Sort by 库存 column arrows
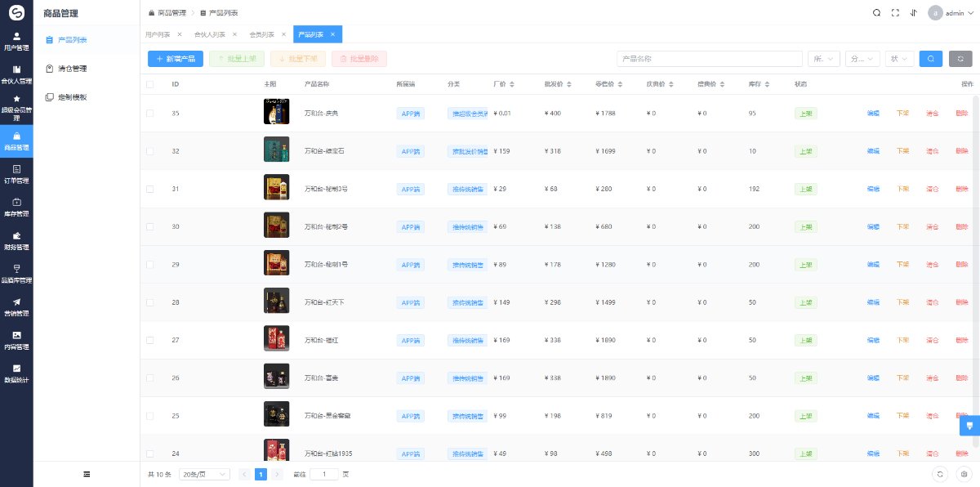980x487 pixels. click(x=768, y=84)
